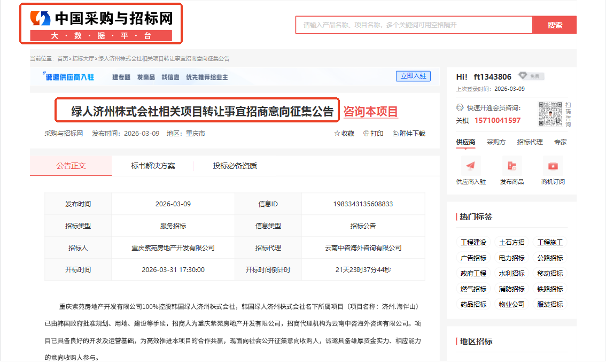Click the 招标大厅 breadcrumb link

click(x=83, y=59)
